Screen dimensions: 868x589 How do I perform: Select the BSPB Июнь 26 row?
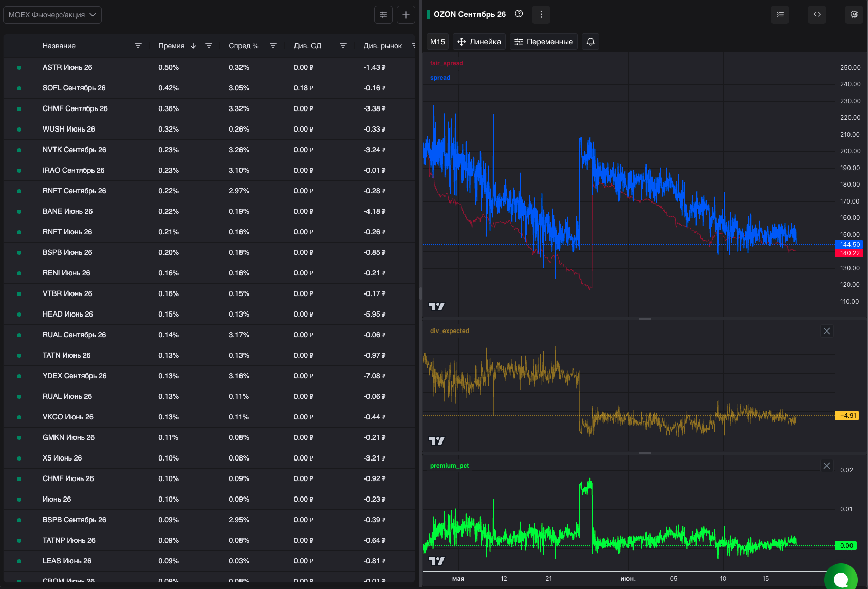209,252
